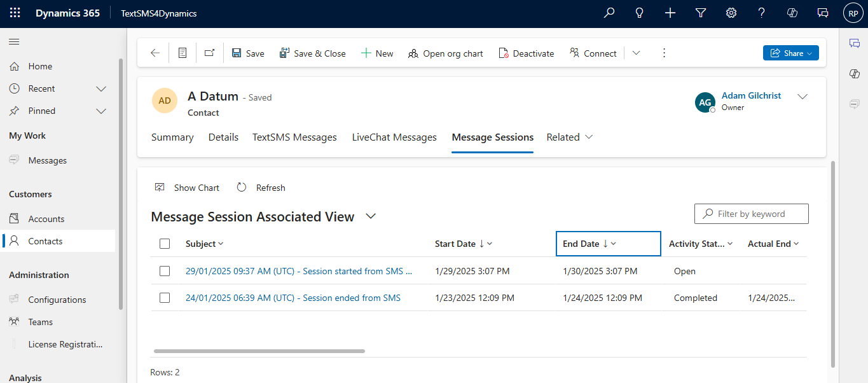
Task: Open the settings gear icon
Action: click(x=731, y=13)
